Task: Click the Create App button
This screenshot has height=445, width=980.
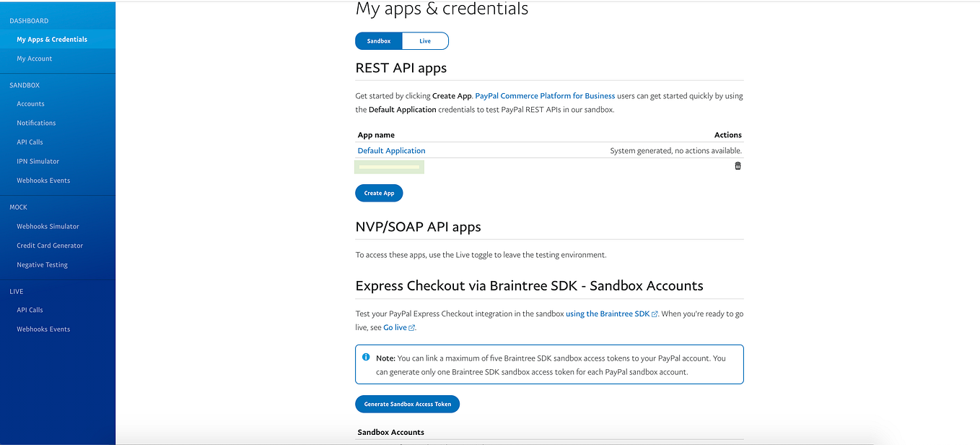Action: 379,193
